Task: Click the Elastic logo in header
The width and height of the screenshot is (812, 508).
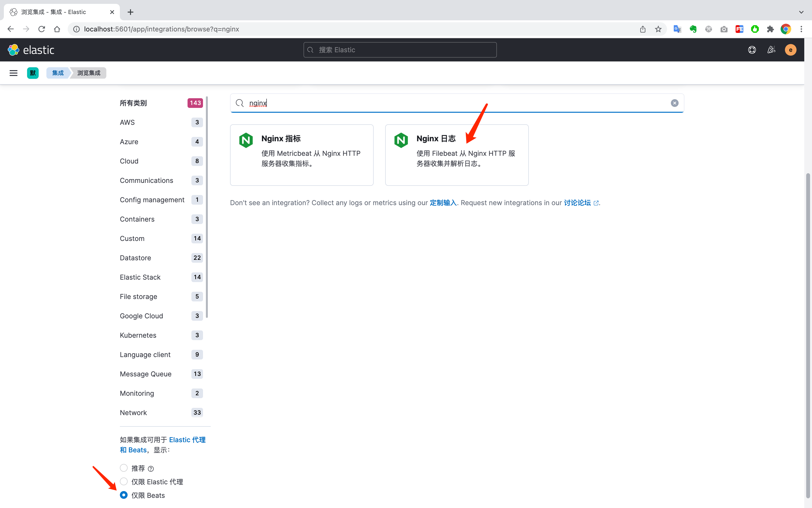Action: [x=31, y=50]
